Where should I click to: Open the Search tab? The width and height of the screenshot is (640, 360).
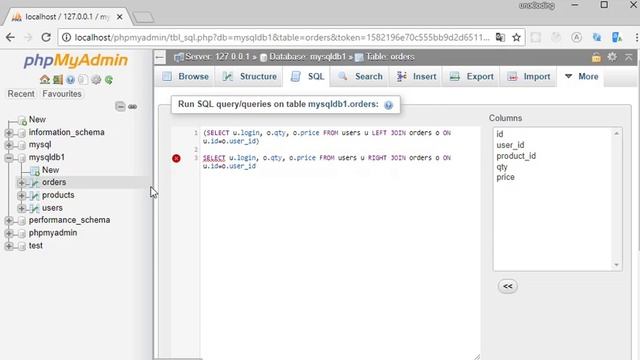[360, 77]
